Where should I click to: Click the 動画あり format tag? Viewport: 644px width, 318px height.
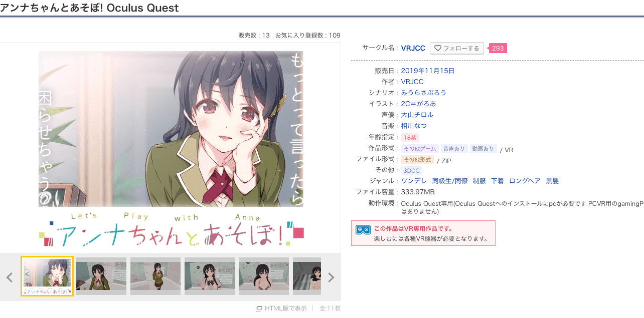[484, 149]
